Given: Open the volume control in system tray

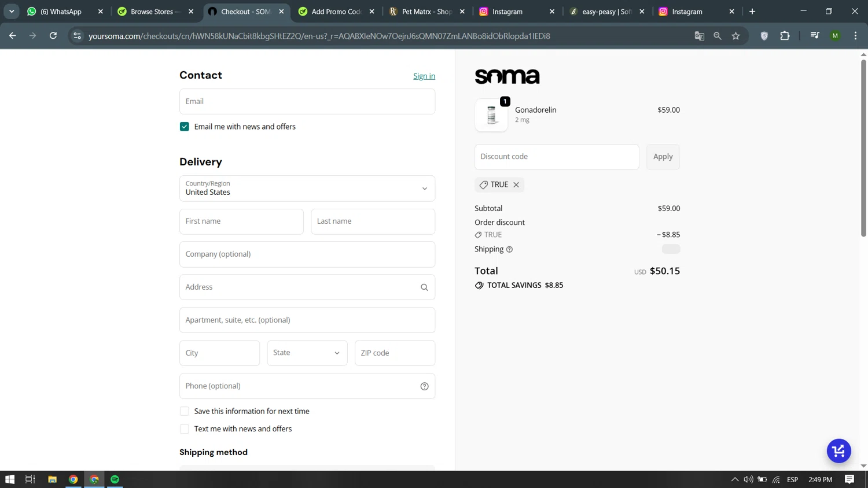Looking at the screenshot, I should click(x=748, y=479).
